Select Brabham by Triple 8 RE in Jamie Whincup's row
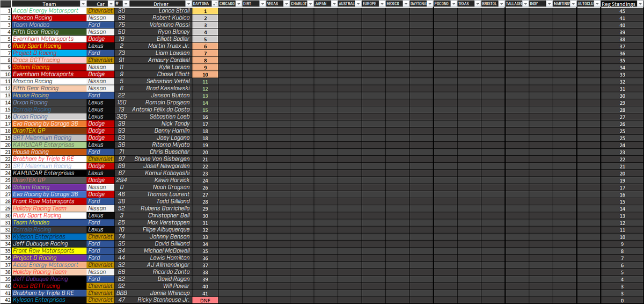This screenshot has height=304, width=644. 48,293
